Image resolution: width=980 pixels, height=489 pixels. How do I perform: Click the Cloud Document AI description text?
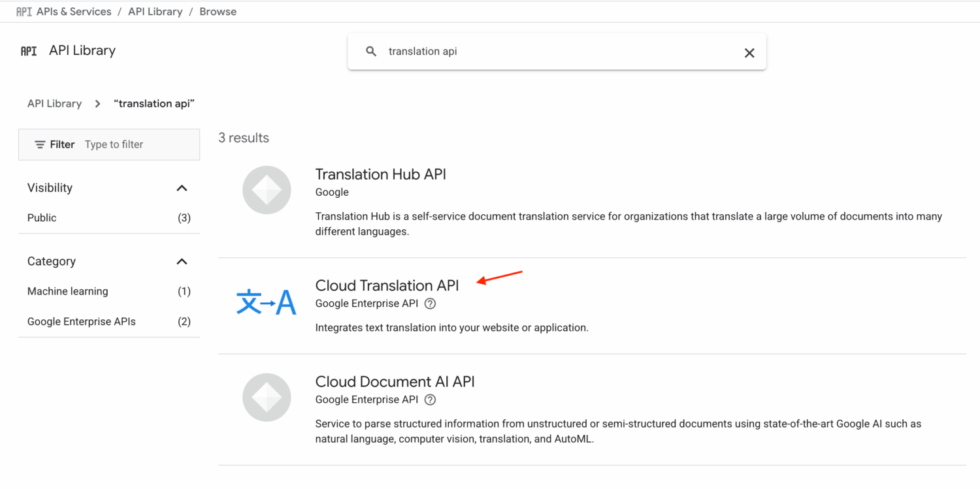(x=618, y=432)
